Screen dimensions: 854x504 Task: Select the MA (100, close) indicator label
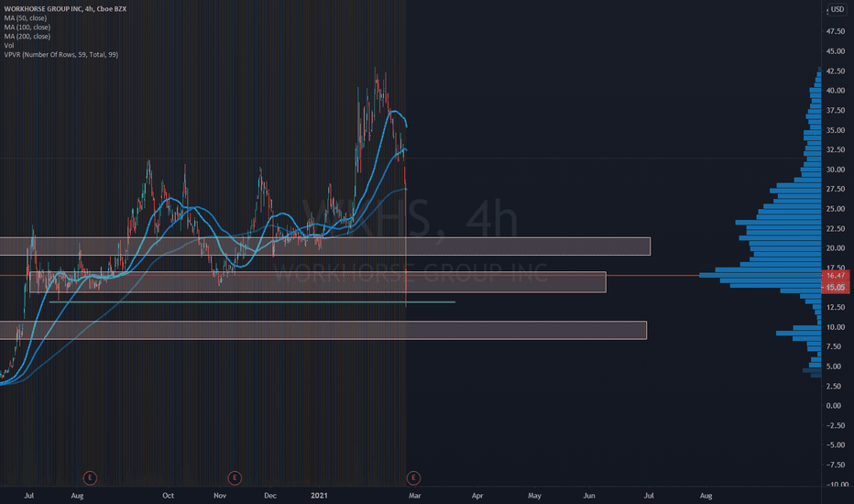click(x=27, y=27)
